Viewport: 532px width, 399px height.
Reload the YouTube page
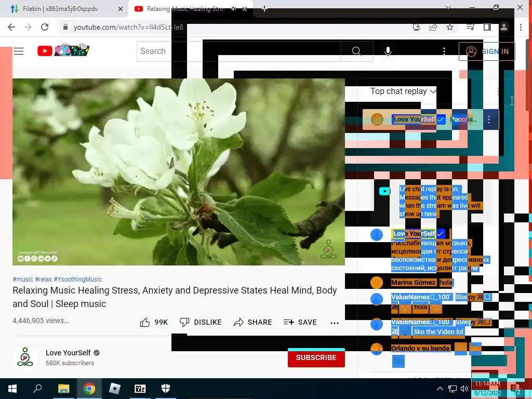[45, 27]
